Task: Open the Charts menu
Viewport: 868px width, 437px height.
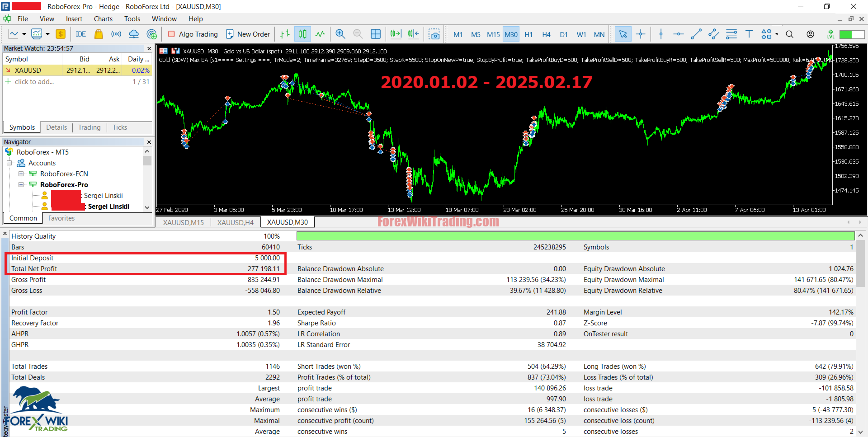Action: tap(103, 19)
